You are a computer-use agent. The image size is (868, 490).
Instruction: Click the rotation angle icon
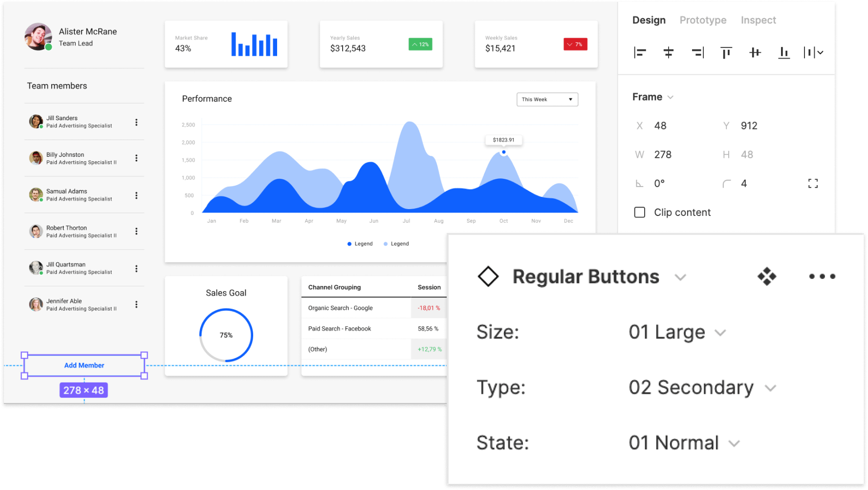[639, 184]
